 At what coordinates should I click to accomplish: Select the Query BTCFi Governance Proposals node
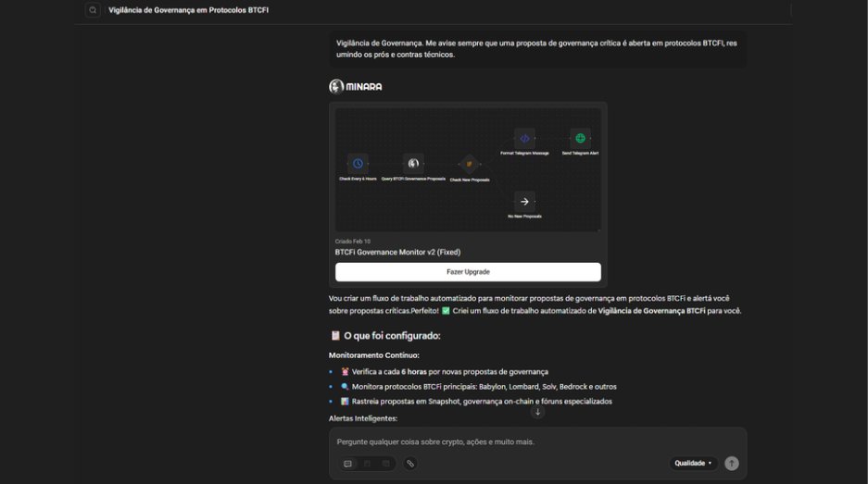tap(413, 164)
